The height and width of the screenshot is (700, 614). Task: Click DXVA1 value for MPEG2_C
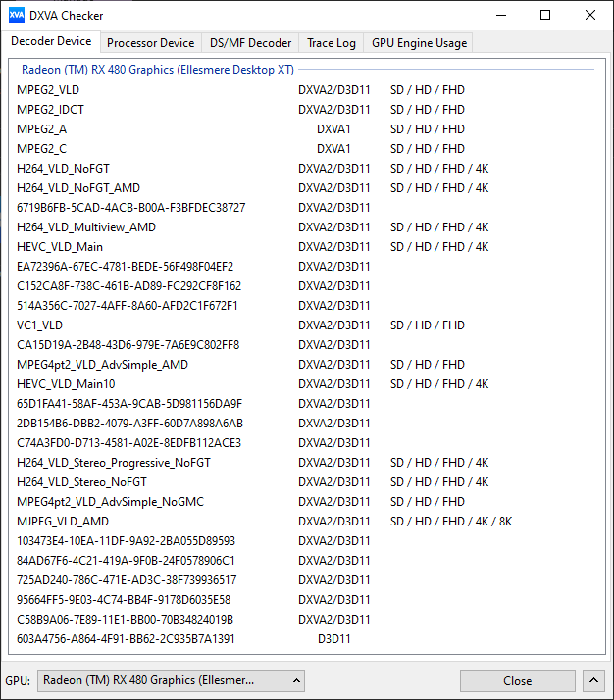pos(333,149)
